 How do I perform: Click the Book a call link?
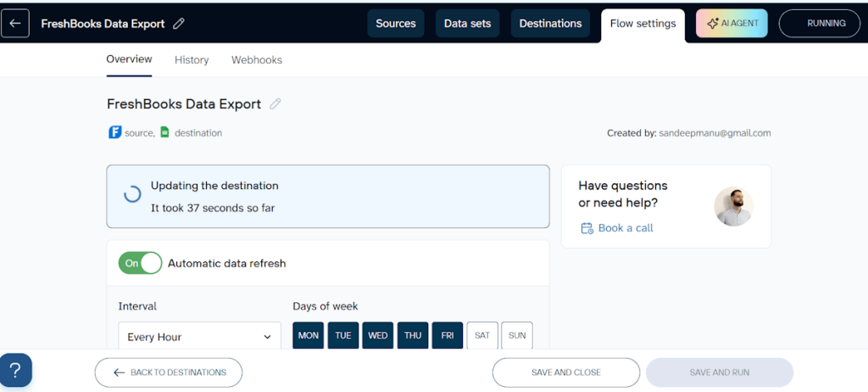coord(626,228)
